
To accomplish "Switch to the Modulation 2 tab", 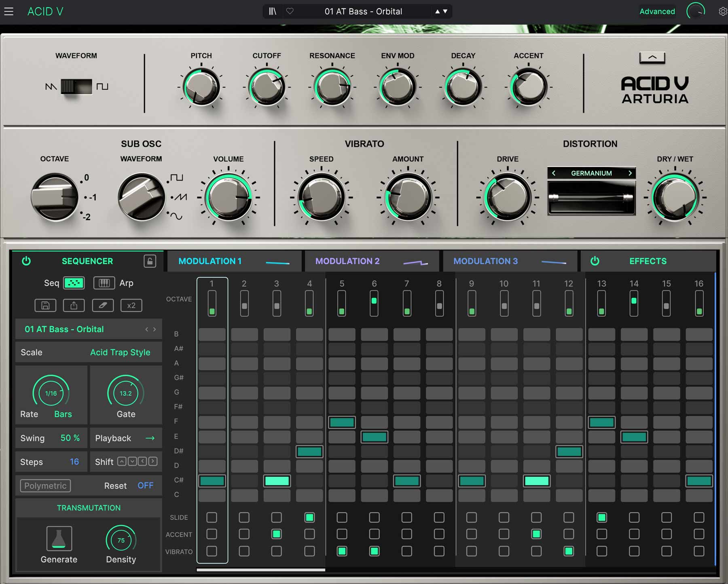I will pos(372,261).
